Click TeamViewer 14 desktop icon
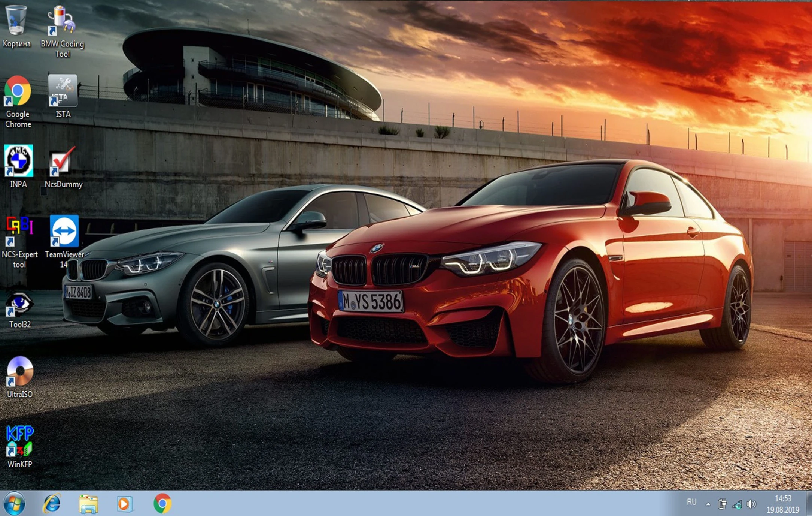 tap(64, 241)
